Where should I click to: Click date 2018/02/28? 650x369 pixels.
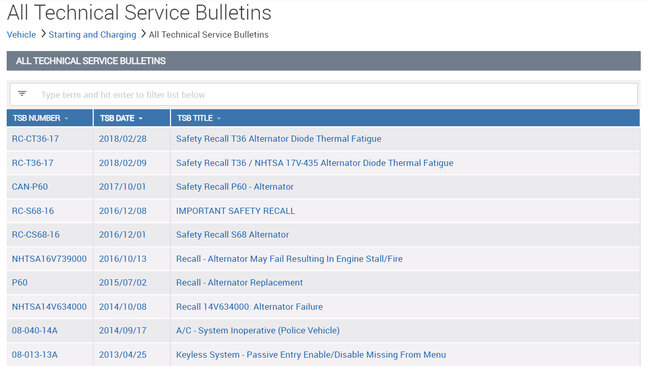click(x=123, y=138)
